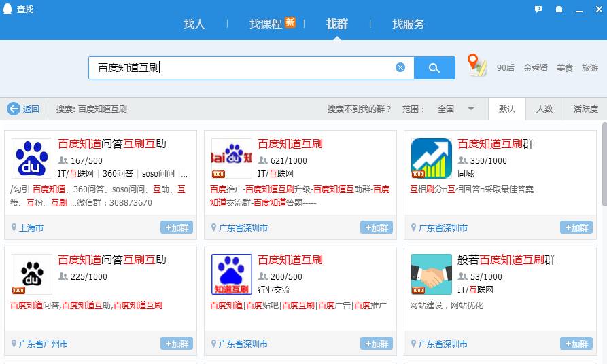
Task: Click the dropdown arrow beside 全国
Action: [471, 109]
